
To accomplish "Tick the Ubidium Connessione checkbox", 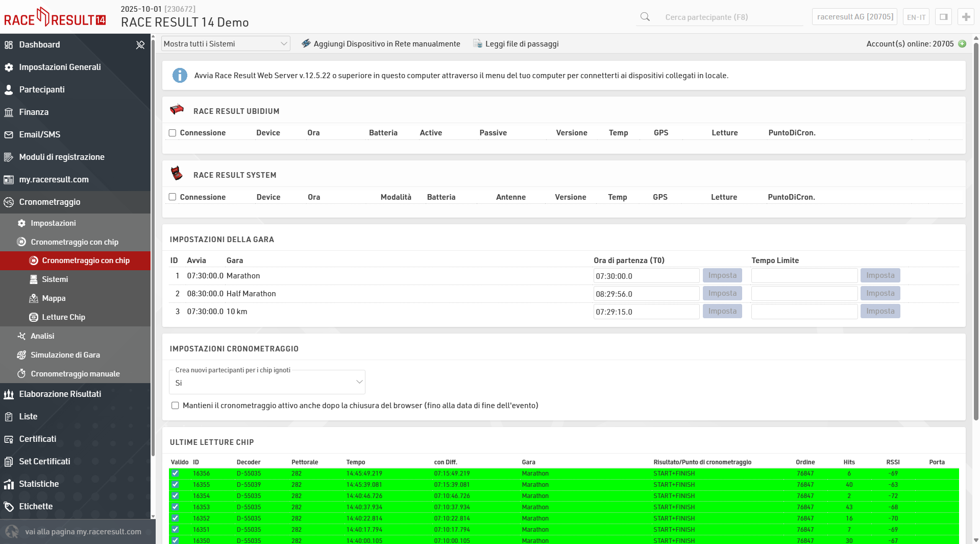I will [x=173, y=133].
